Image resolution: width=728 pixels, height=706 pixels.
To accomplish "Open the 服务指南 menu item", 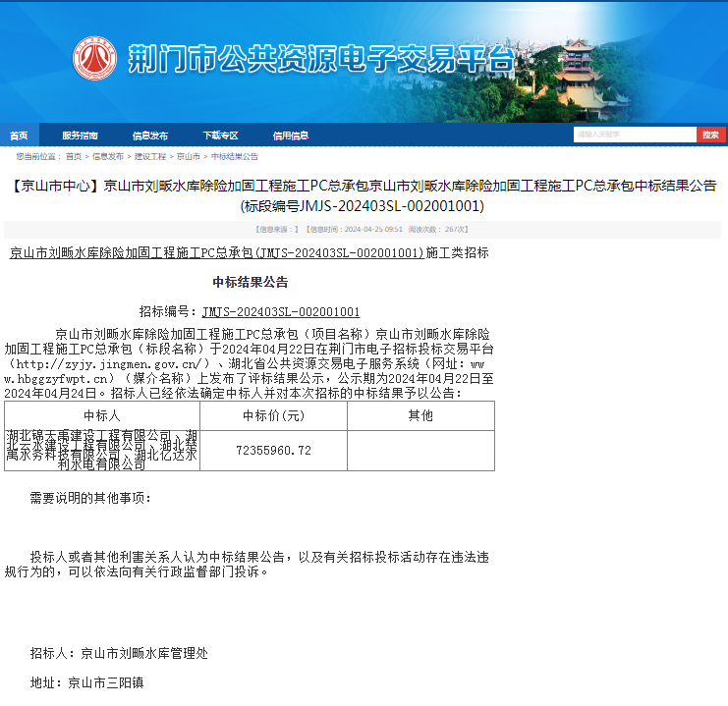I will [x=80, y=136].
